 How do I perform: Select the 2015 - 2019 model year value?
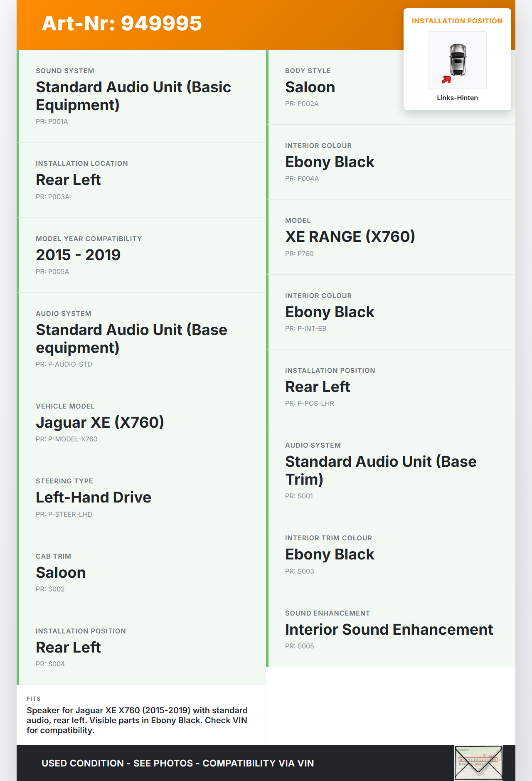click(78, 255)
